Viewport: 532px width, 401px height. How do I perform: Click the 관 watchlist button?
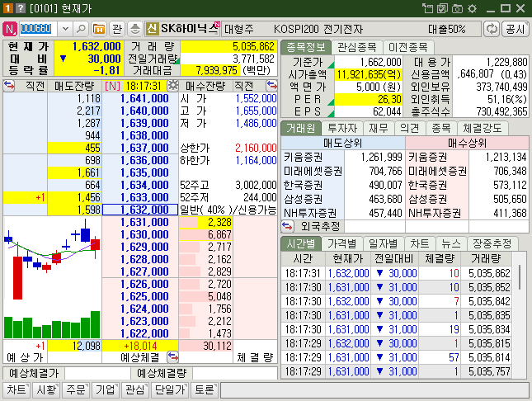pos(117,29)
